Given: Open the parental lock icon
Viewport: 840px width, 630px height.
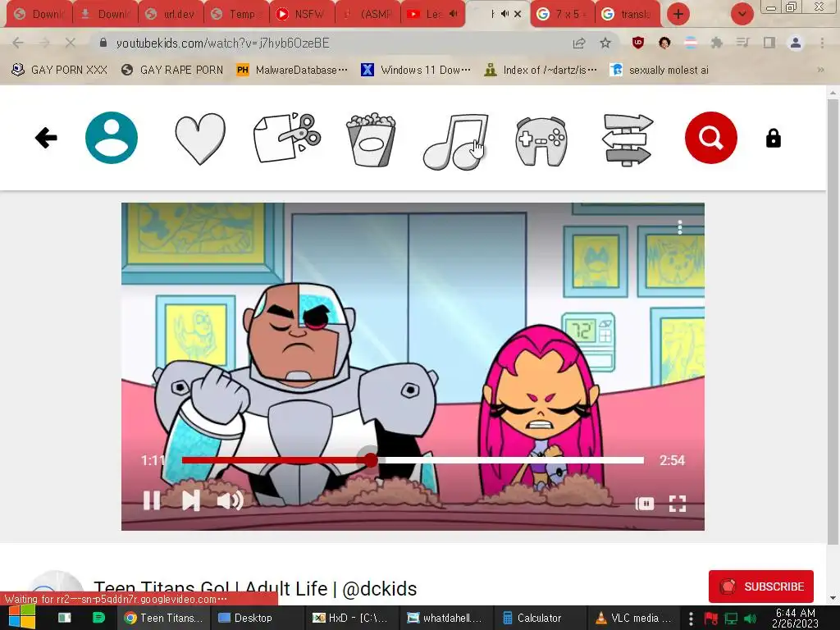Looking at the screenshot, I should 773,138.
